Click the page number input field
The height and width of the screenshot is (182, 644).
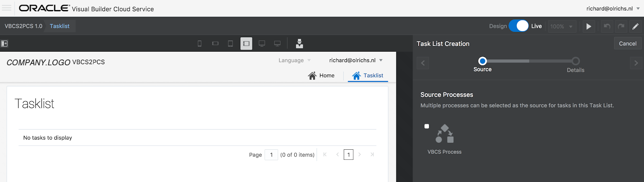tap(271, 155)
